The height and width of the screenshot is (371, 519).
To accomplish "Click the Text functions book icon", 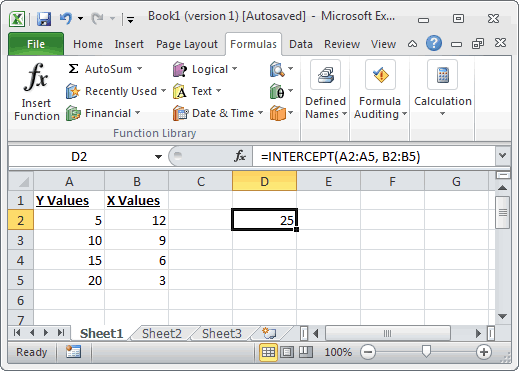I will click(180, 91).
